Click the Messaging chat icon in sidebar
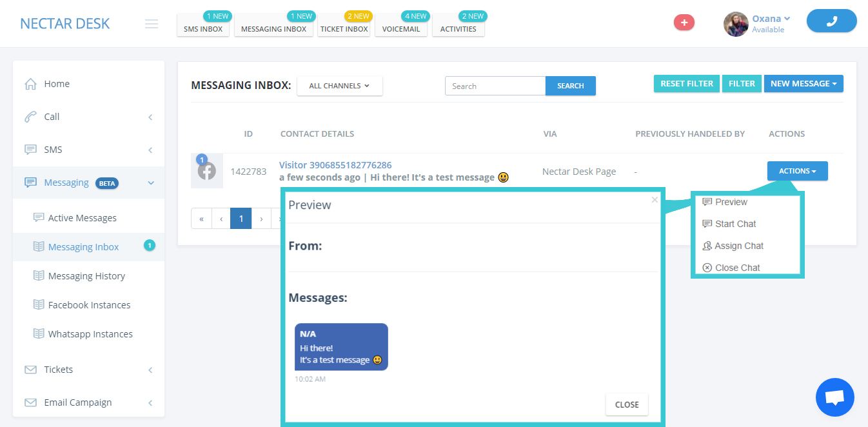 coord(30,183)
